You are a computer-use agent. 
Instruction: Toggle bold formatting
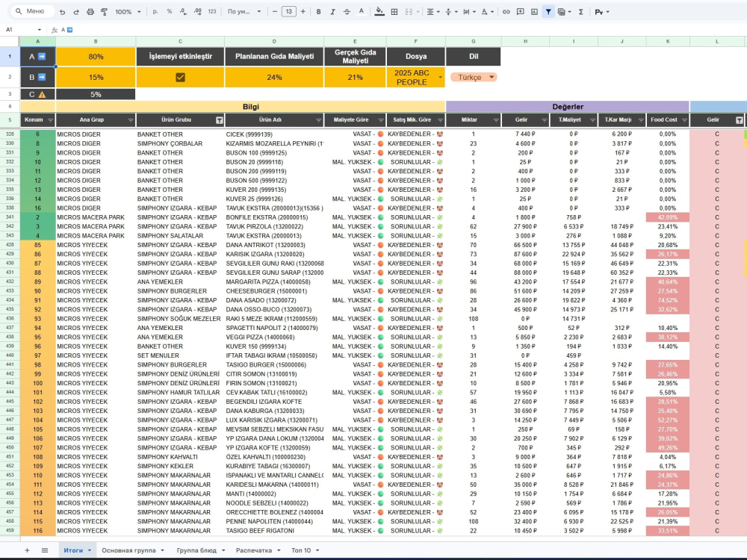(x=319, y=12)
